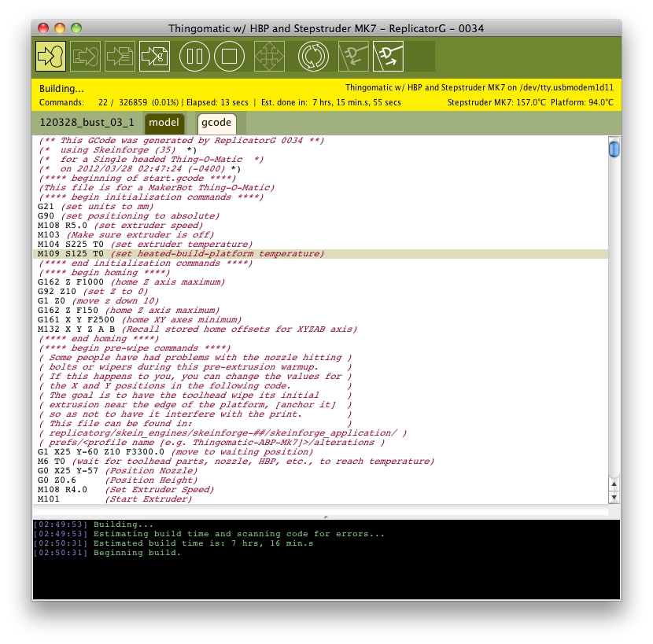Click the Platform: 94.0°C temperature readout
Screen dimensions: 653x644
[x=581, y=102]
